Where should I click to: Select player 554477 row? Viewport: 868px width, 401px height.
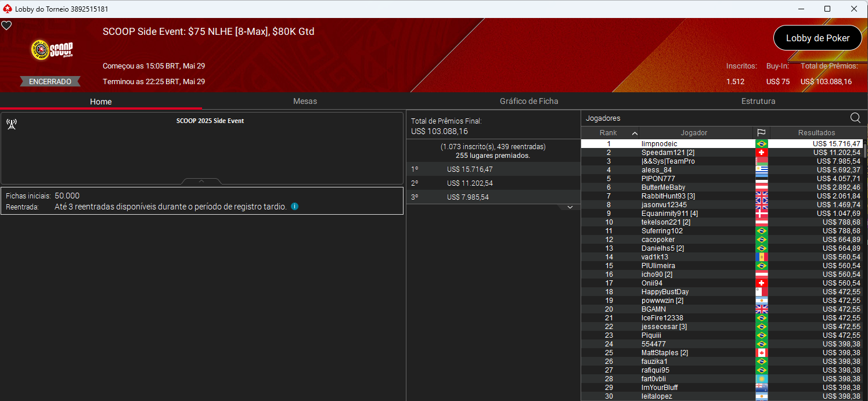coord(722,344)
